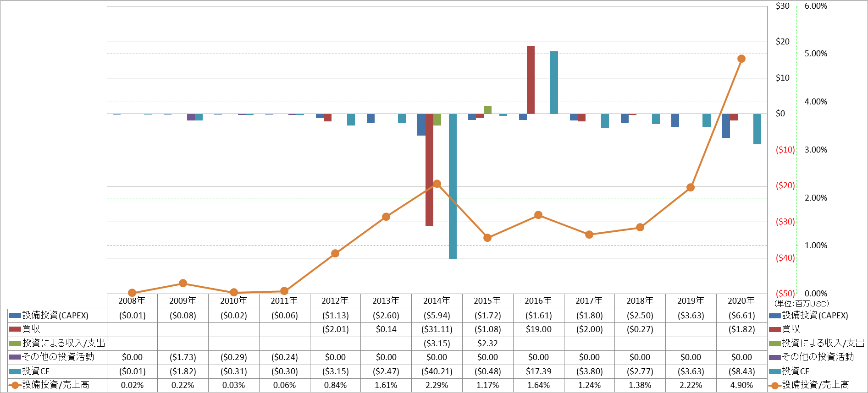Click the long red 2014 買収 bar

pos(429,170)
